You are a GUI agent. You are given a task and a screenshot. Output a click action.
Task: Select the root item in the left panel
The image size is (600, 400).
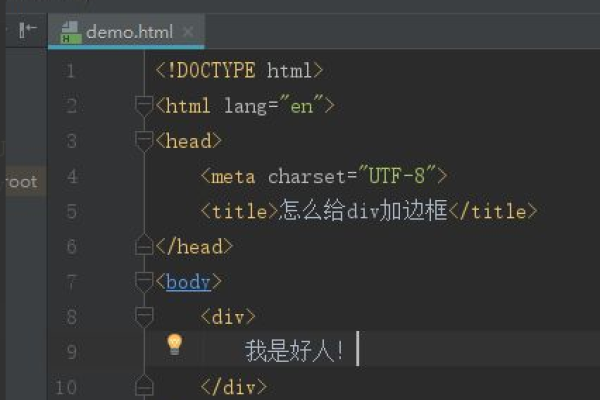(23, 181)
